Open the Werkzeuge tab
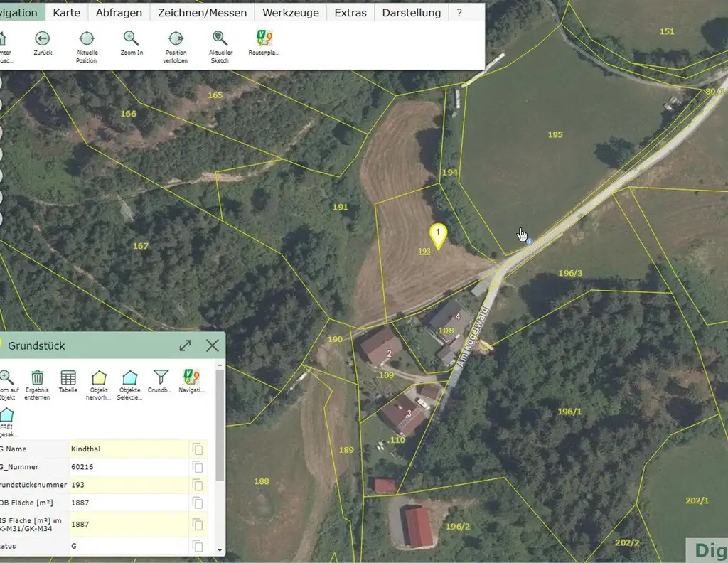 click(291, 13)
